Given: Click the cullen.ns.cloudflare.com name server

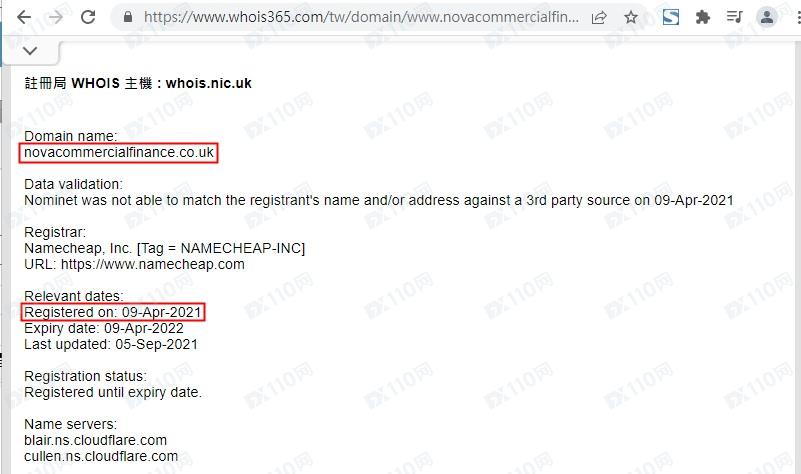Looking at the screenshot, I should tap(101, 456).
